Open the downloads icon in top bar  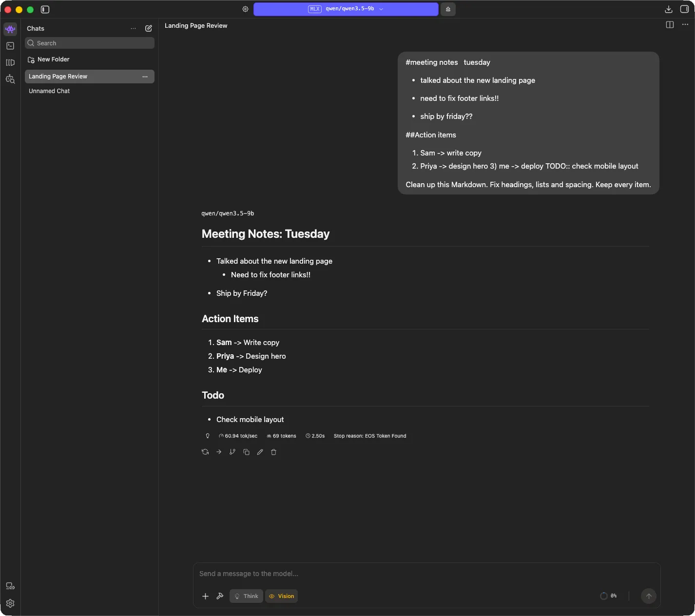pos(669,9)
